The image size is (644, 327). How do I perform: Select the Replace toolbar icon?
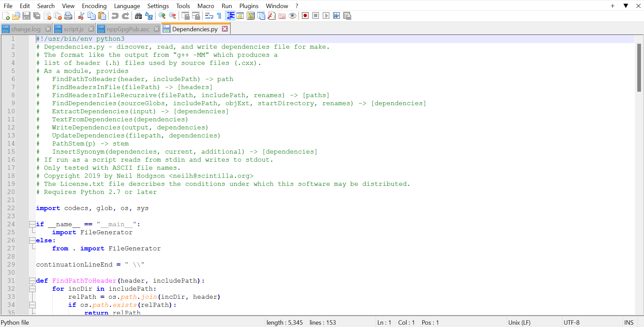[149, 16]
